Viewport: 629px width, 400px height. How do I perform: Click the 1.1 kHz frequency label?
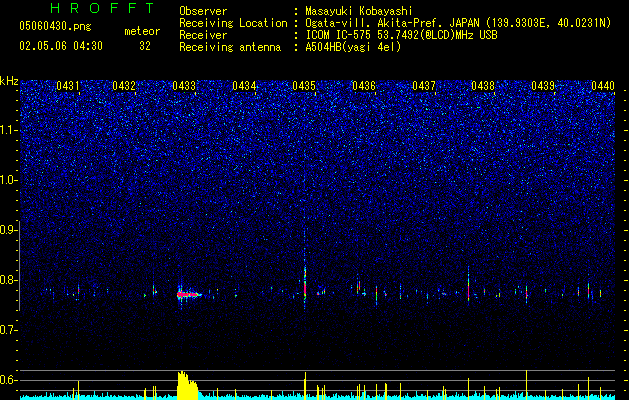8,130
